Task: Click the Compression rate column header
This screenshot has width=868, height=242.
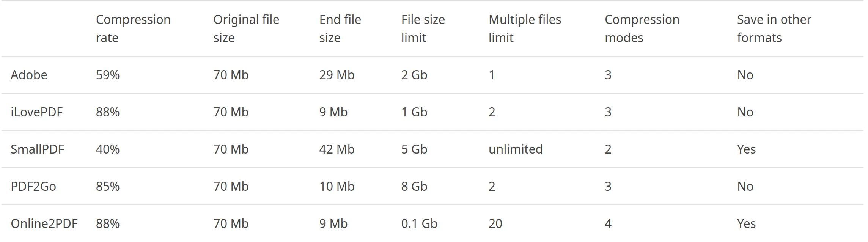Action: point(133,28)
